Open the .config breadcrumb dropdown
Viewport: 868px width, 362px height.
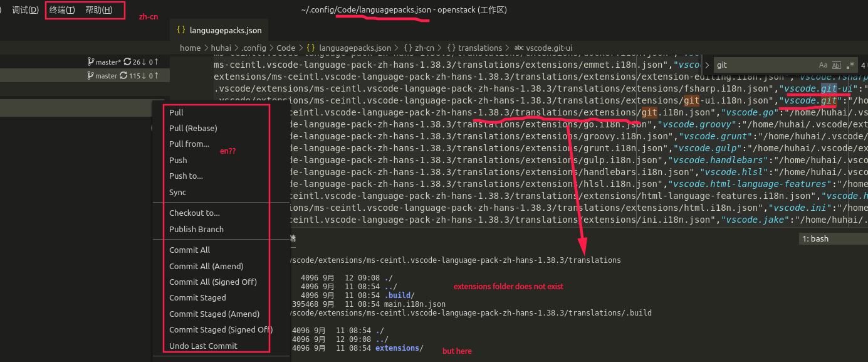(254, 48)
